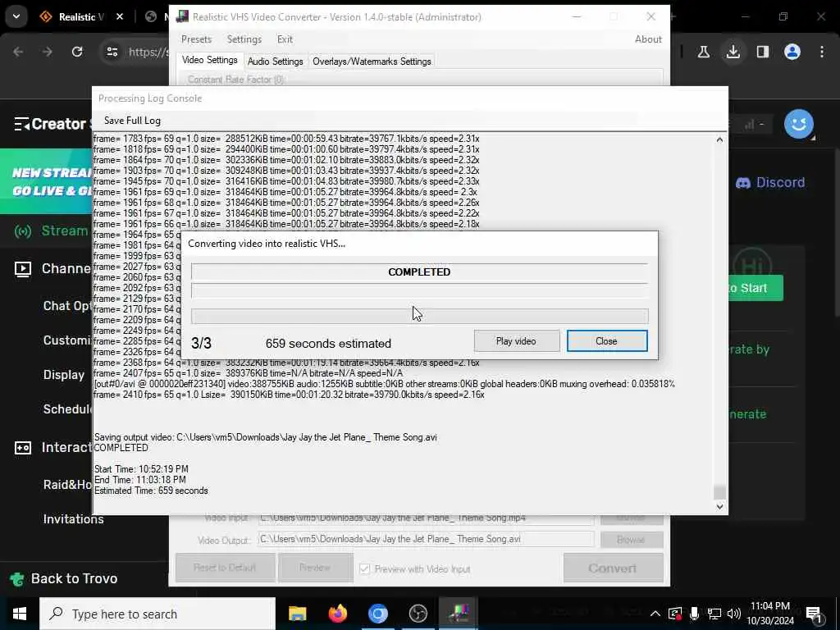Switch to the Audio Settings tab
Viewport: 840px width, 630px height.
coord(276,62)
